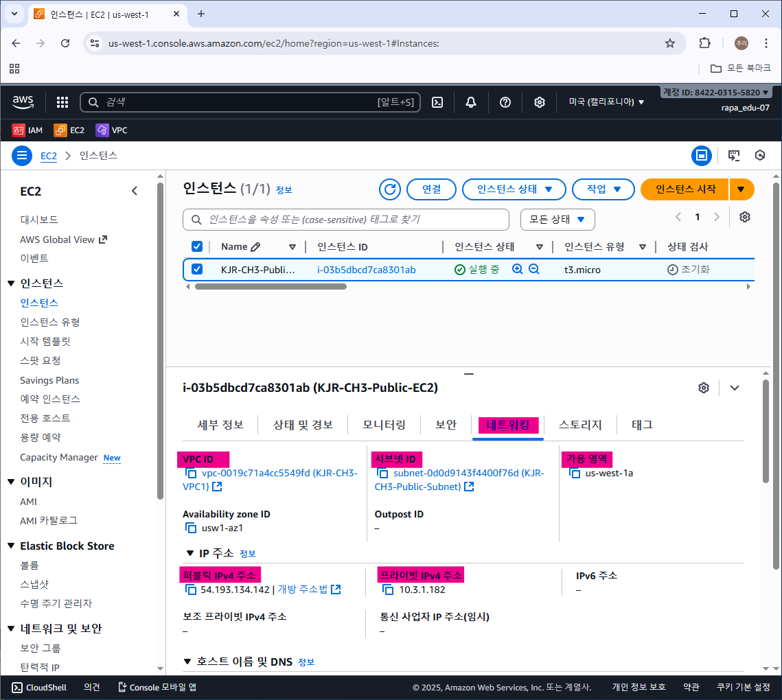This screenshot has width=782, height=700.
Task: Click the sidebar vertical scrollbar
Action: click(160, 341)
